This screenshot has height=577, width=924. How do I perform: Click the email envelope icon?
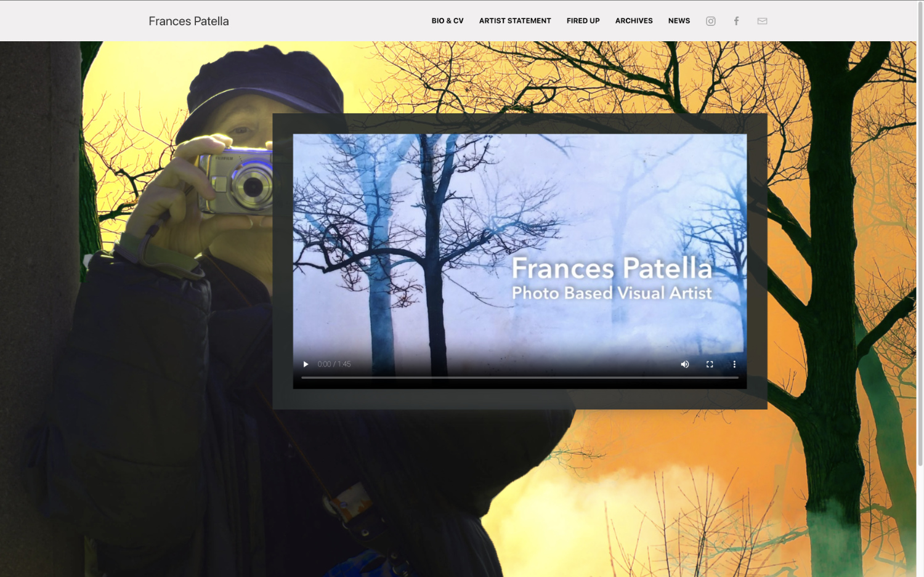tap(762, 21)
